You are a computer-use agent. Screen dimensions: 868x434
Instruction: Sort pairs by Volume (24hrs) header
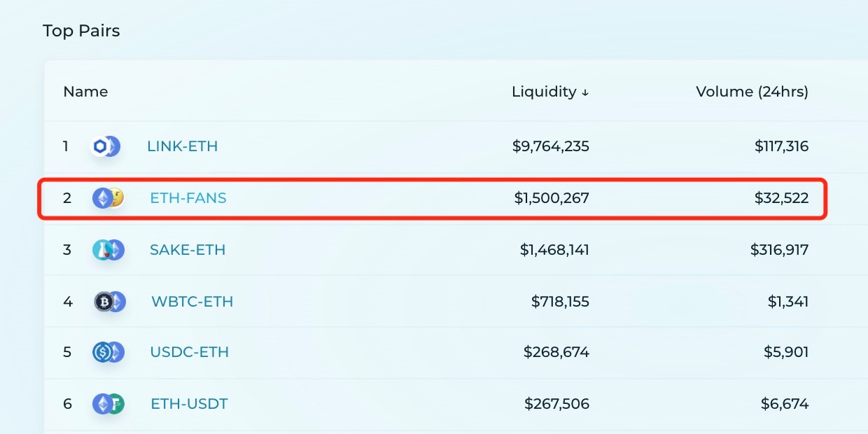[752, 92]
